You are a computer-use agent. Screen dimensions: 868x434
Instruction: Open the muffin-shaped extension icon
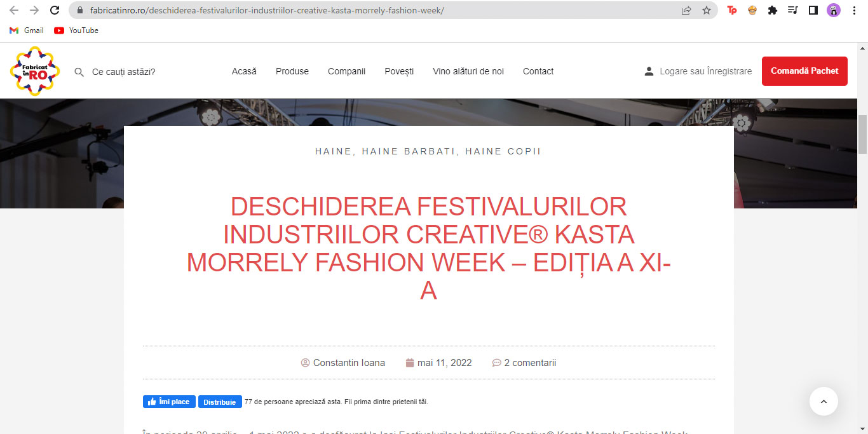[752, 10]
